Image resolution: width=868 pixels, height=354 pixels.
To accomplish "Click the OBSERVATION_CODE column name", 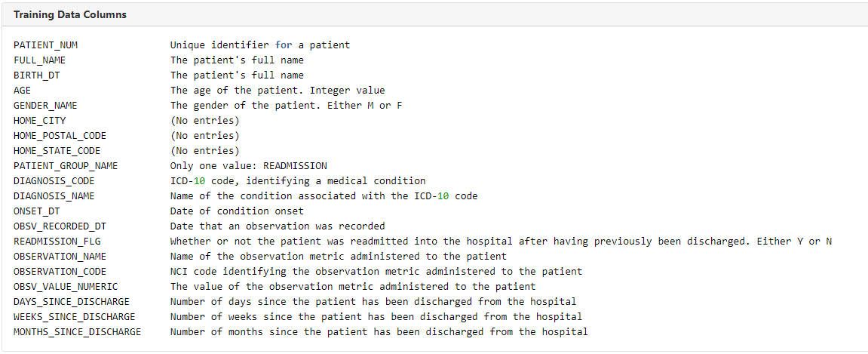I will click(60, 272).
